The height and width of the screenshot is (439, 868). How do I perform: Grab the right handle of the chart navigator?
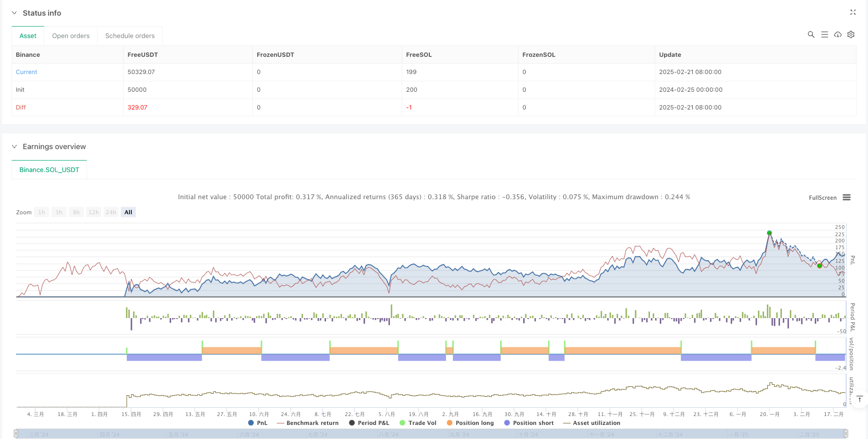pyautogui.click(x=846, y=433)
